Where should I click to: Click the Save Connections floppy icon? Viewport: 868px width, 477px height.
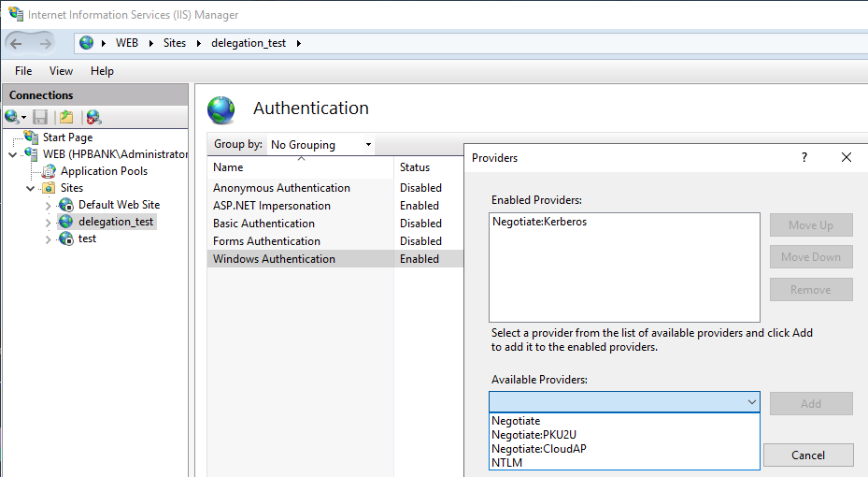tap(40, 117)
